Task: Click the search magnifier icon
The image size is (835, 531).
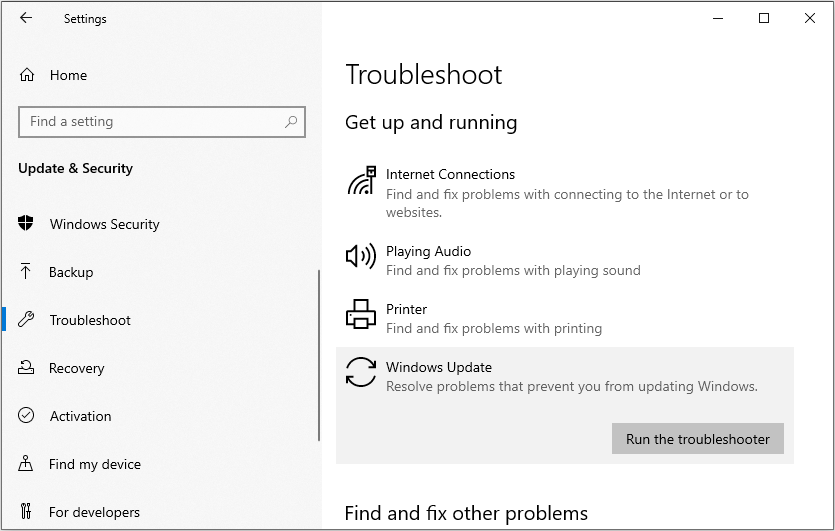Action: point(291,121)
